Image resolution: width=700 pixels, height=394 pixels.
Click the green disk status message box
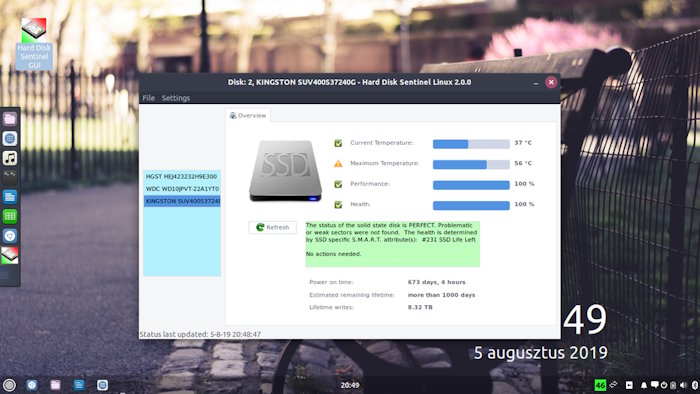pyautogui.click(x=392, y=244)
